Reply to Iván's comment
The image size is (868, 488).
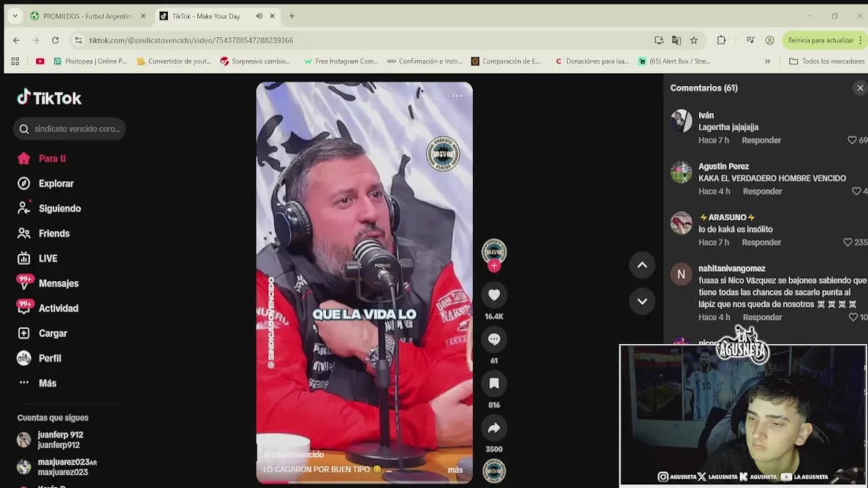pos(762,140)
